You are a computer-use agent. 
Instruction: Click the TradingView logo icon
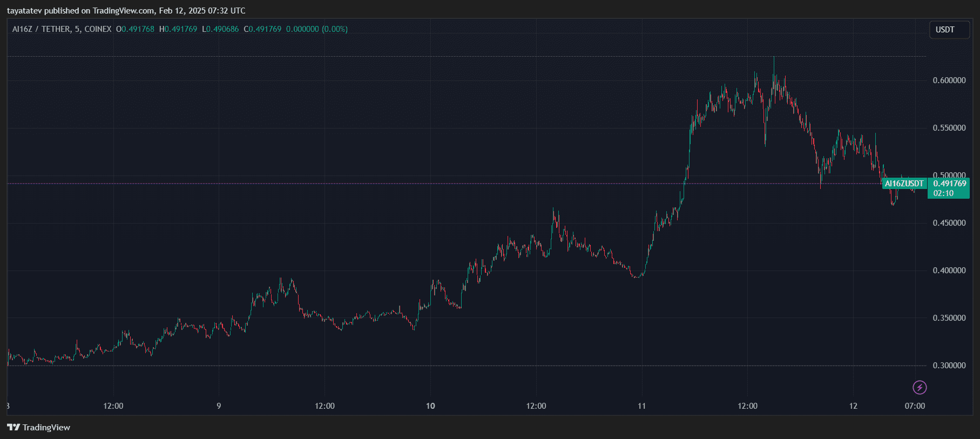[13, 427]
